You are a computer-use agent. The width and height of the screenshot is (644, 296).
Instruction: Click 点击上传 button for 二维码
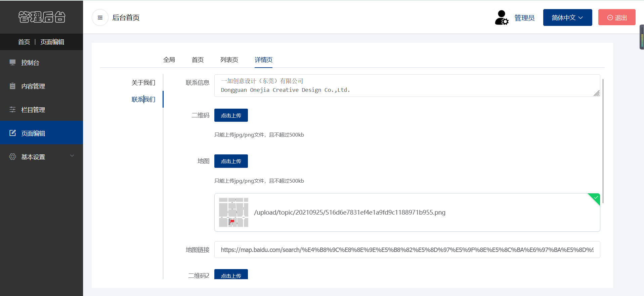tap(231, 115)
